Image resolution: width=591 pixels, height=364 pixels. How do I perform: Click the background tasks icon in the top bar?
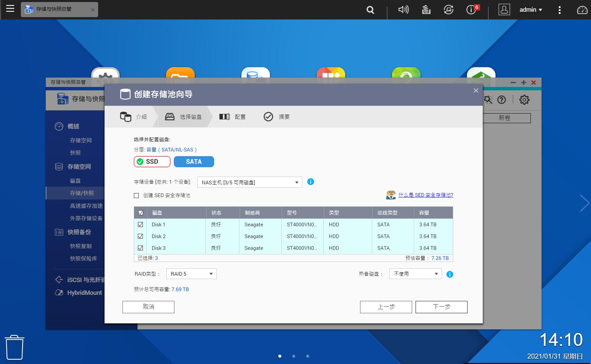(426, 10)
